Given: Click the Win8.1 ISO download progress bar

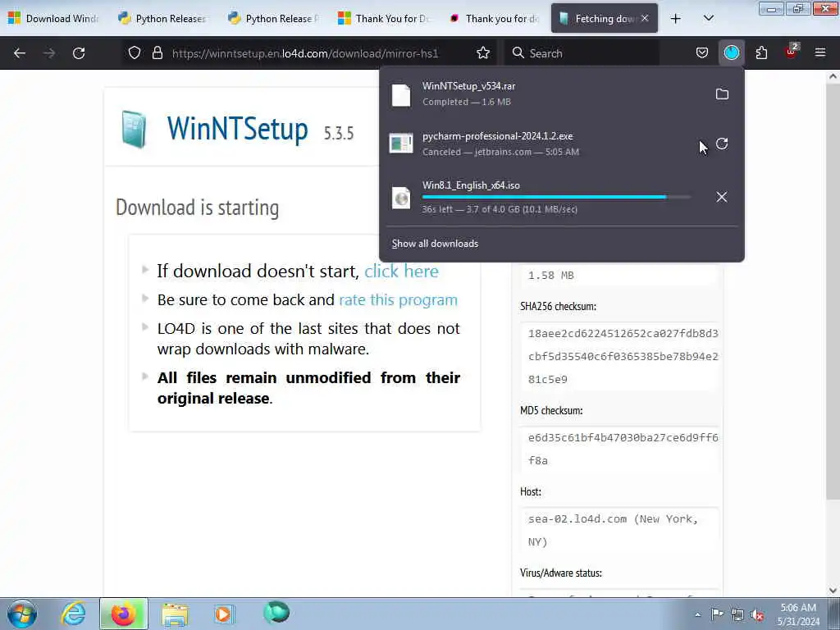Looking at the screenshot, I should (556, 197).
